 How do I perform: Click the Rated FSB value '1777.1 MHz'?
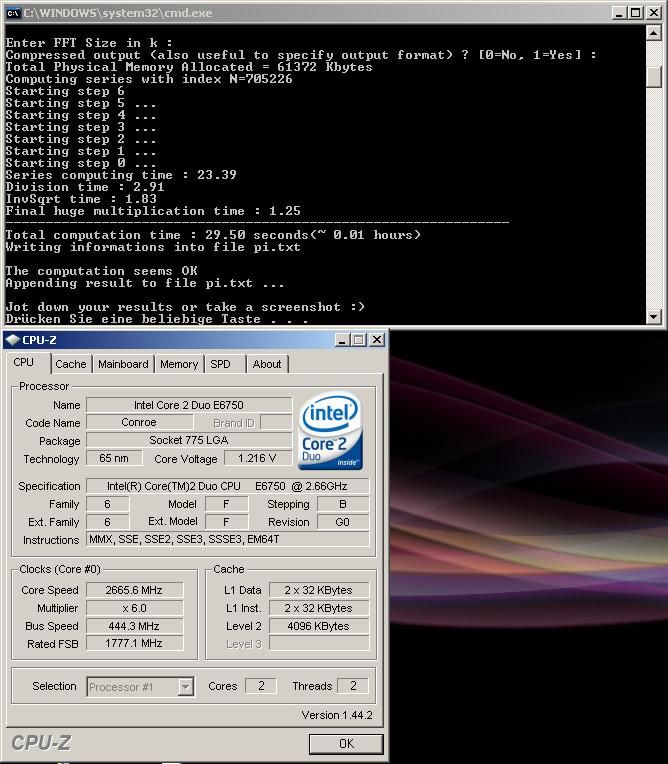tap(134, 643)
